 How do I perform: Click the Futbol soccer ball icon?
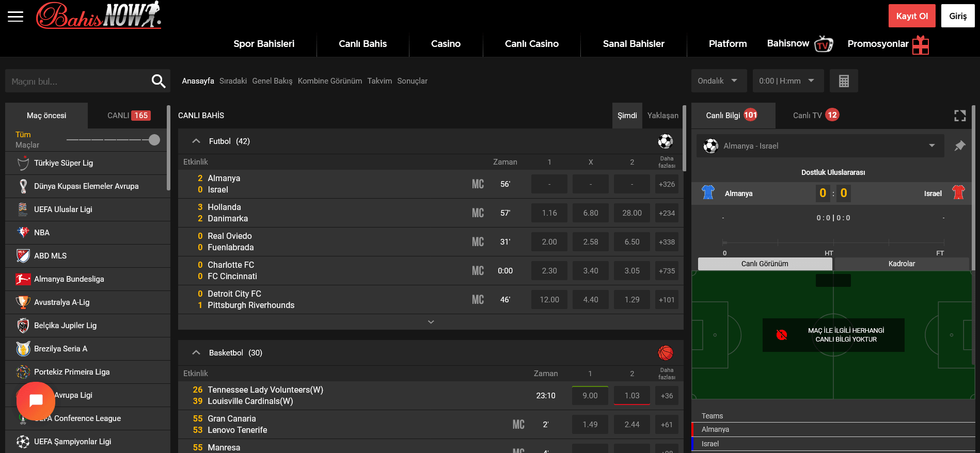(666, 141)
